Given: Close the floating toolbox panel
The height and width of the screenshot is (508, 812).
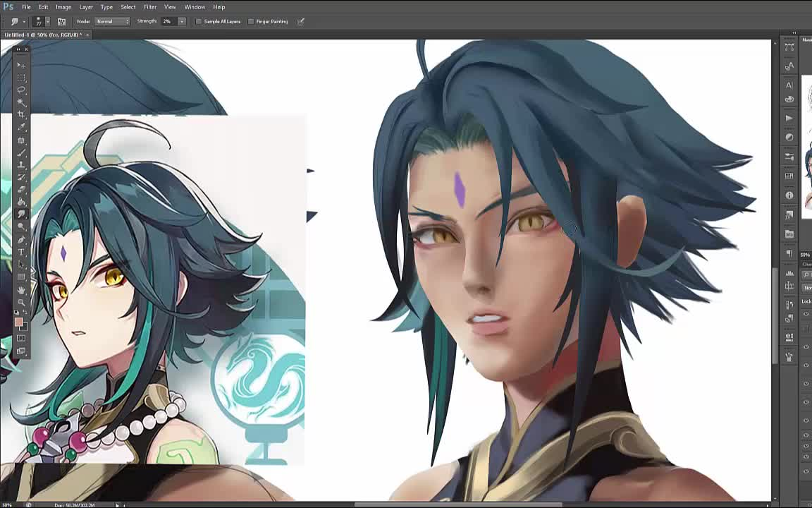Looking at the screenshot, I should pyautogui.click(x=26, y=49).
